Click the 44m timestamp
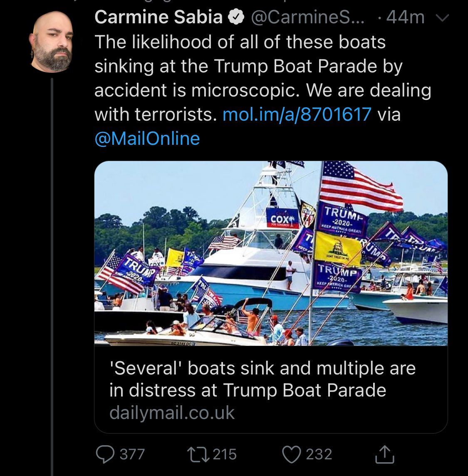The height and width of the screenshot is (476, 468). [x=405, y=17]
